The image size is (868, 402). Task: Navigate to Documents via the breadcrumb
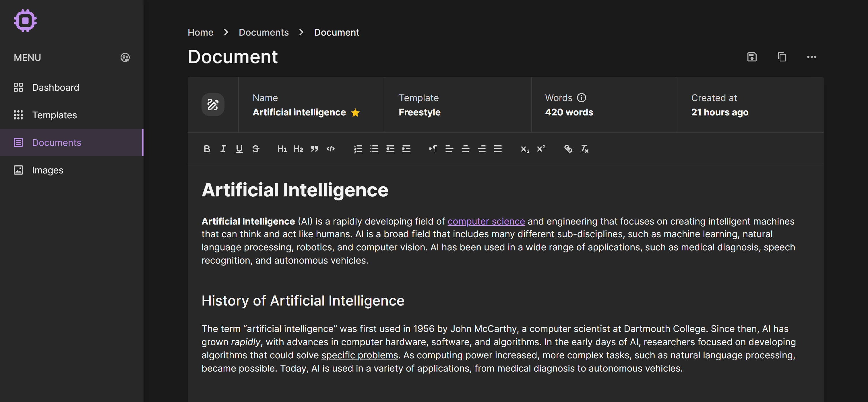(x=263, y=32)
